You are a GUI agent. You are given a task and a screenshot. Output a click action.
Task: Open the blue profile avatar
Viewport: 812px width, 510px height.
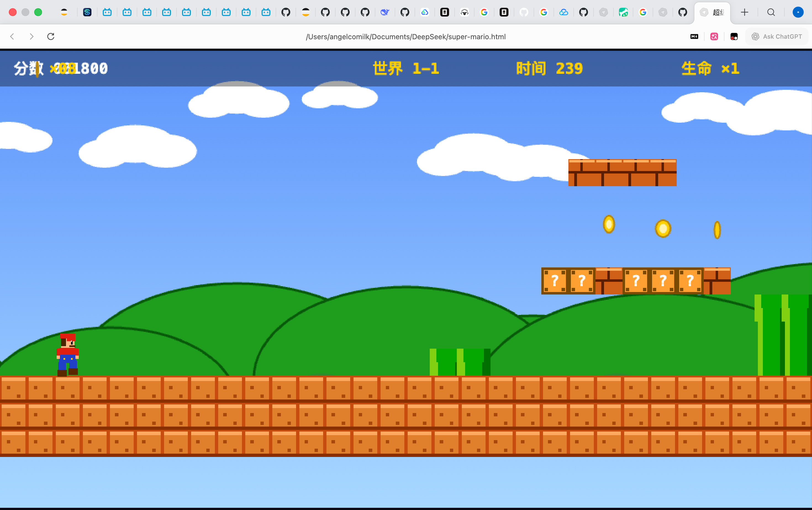798,12
